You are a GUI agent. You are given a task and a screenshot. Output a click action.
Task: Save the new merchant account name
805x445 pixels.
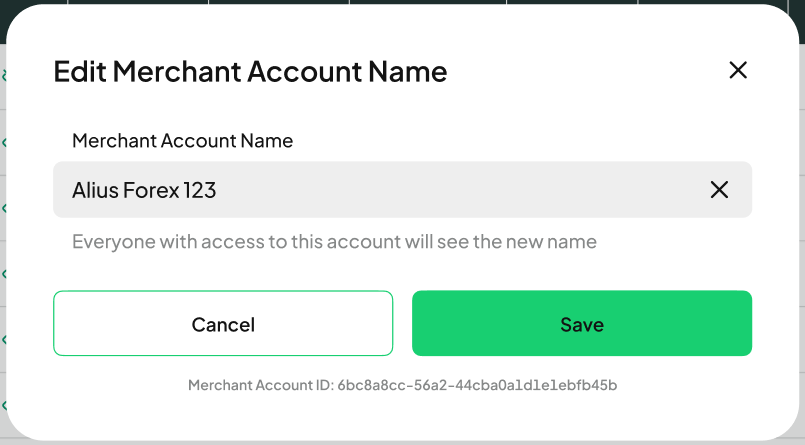(582, 323)
